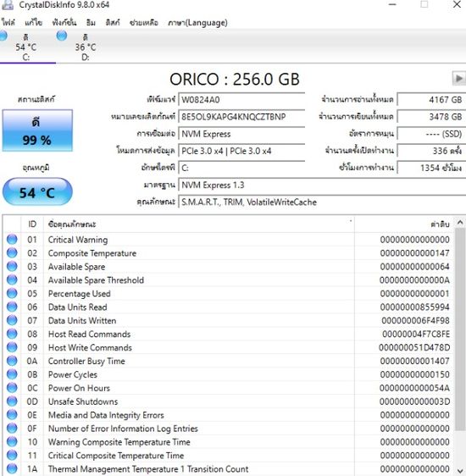The width and height of the screenshot is (466, 476).
Task: Click the status icon for Composite Temperature
Action: pyautogui.click(x=12, y=253)
